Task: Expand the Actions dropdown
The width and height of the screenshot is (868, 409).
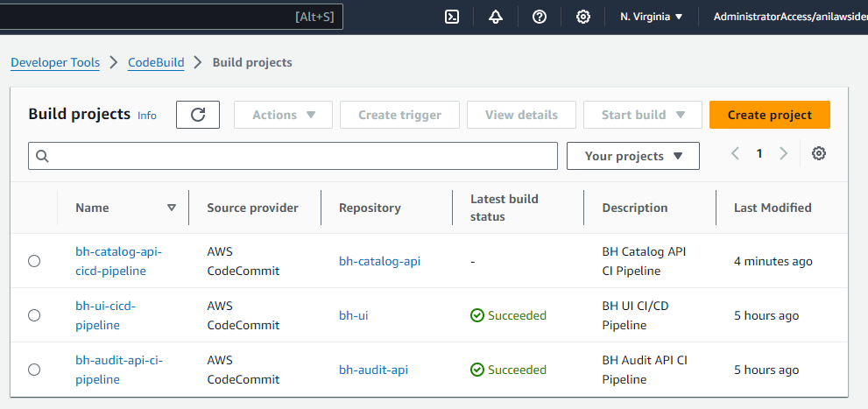Action: [284, 115]
